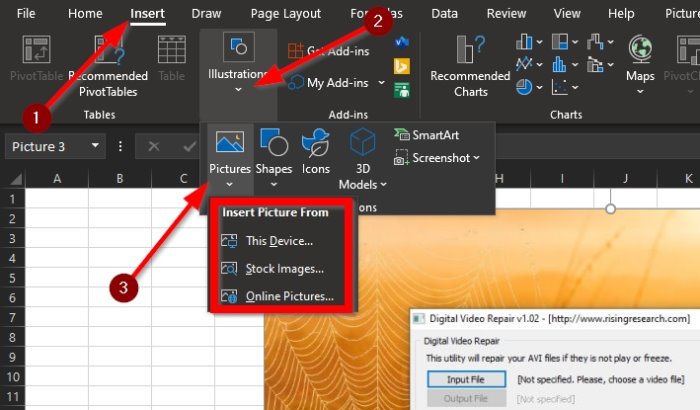Click the Maps chart icon

640,64
